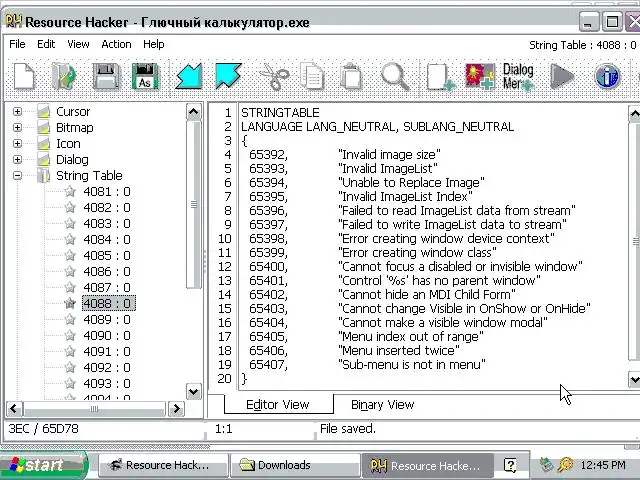This screenshot has width=640, height=480.
Task: Click the Add new resource page icon
Action: pos(441,77)
